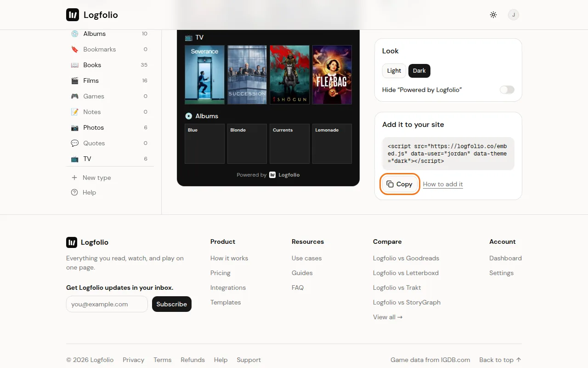Click the Albums disc icon in embed preview
Screen dimensions: 588x368
click(188, 116)
